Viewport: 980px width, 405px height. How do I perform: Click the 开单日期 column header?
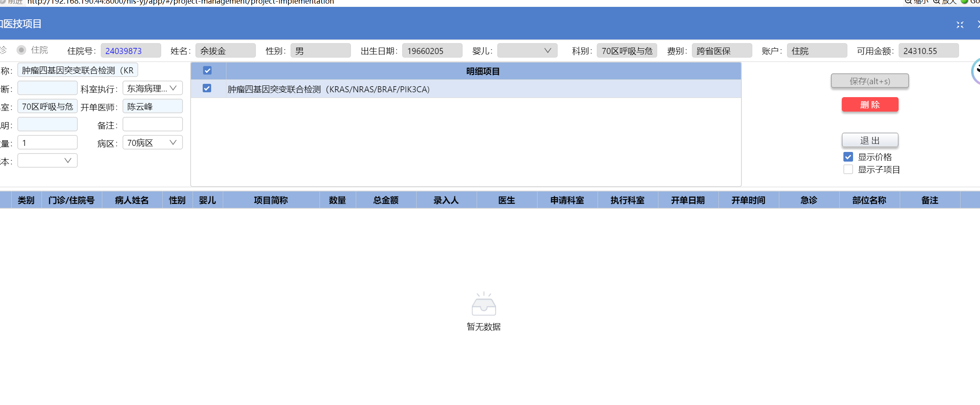tap(688, 200)
